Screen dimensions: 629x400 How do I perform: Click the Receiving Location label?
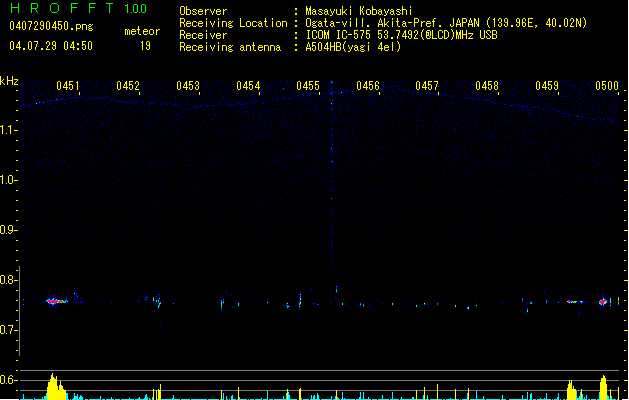pyautogui.click(x=233, y=23)
